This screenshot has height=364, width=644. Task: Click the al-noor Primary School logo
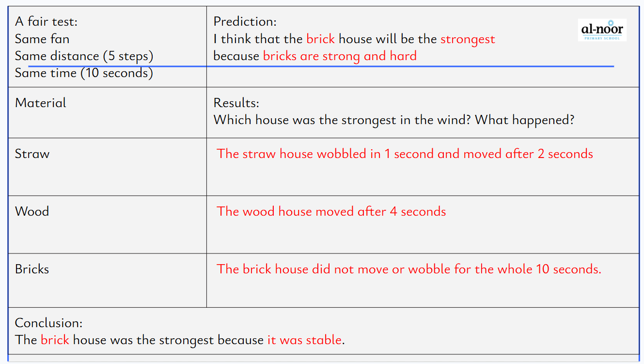pyautogui.click(x=602, y=30)
